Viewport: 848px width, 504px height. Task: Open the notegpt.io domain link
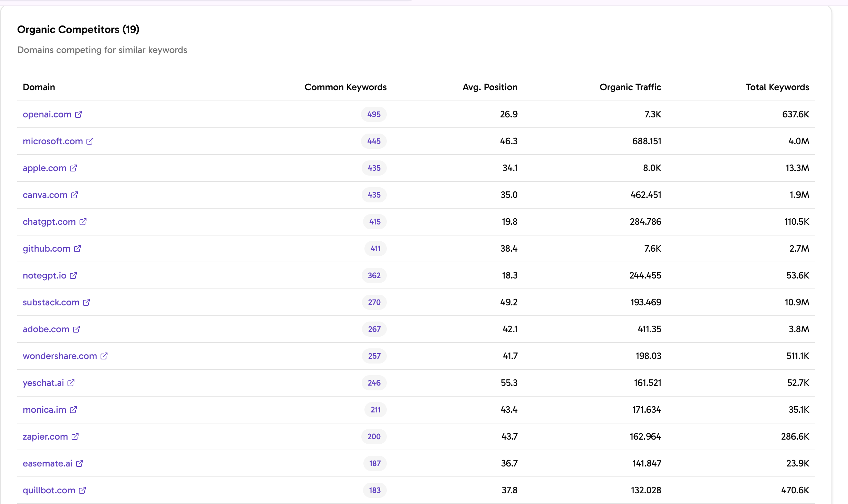click(x=44, y=275)
